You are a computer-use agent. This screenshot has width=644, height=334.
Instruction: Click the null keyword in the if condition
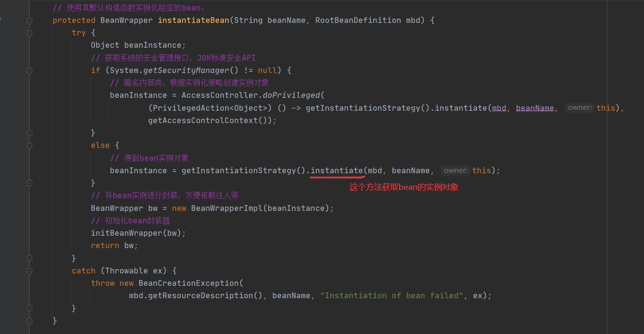click(x=268, y=70)
